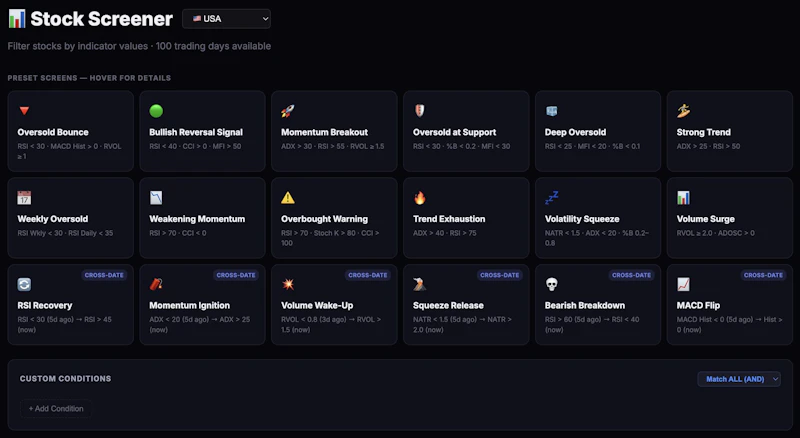
Task: Click the calendar icon on Weekly Oversold
Action: click(24, 198)
